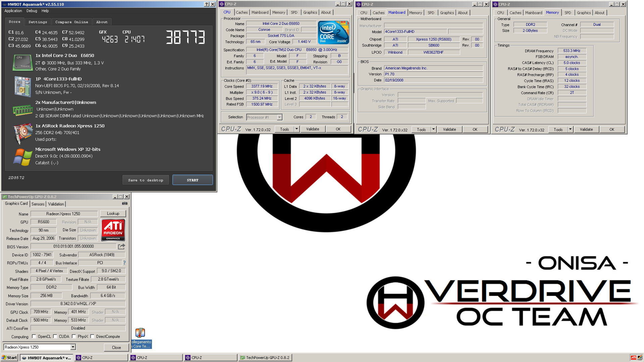
Task: Switch to first CPU-Z taskbar entry
Action: (x=102, y=358)
